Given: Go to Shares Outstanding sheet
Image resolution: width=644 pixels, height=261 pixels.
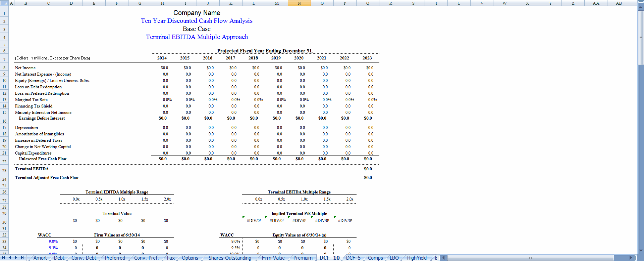Looking at the screenshot, I should coord(230,258).
